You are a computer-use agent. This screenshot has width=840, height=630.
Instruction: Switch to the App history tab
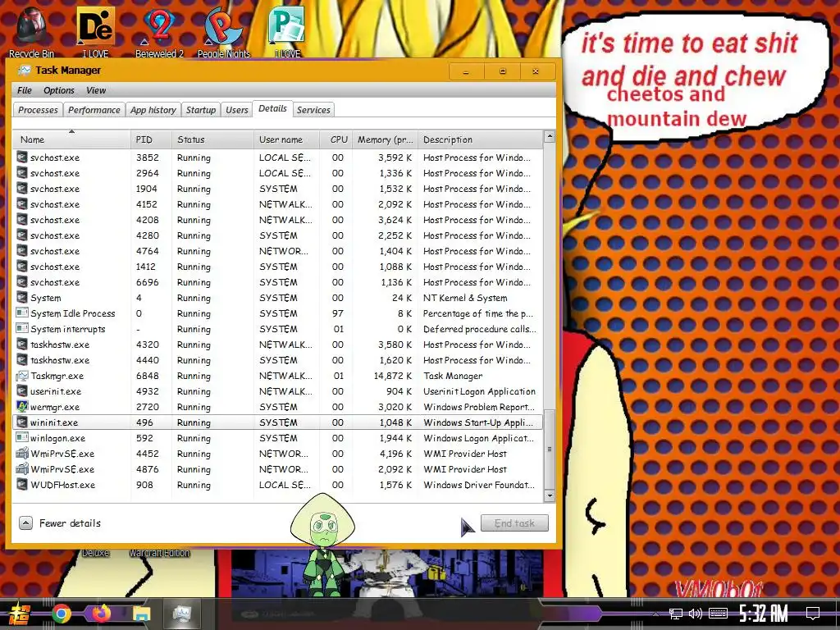click(x=153, y=110)
